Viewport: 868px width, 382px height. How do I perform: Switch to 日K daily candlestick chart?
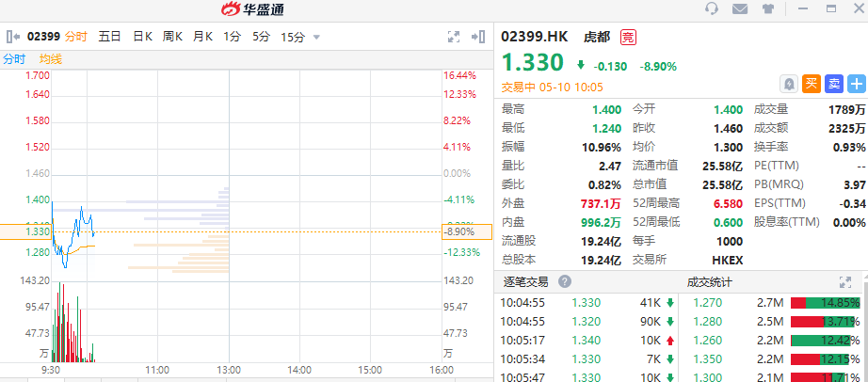click(143, 37)
